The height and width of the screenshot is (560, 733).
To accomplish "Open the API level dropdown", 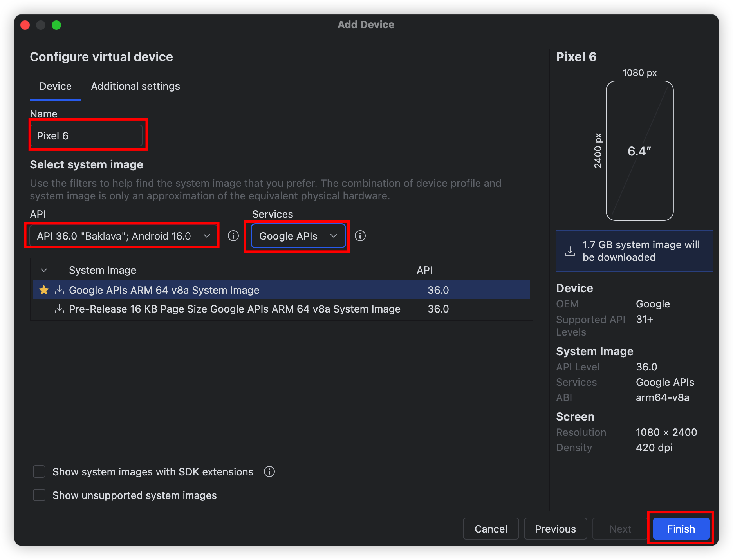I will click(x=123, y=236).
